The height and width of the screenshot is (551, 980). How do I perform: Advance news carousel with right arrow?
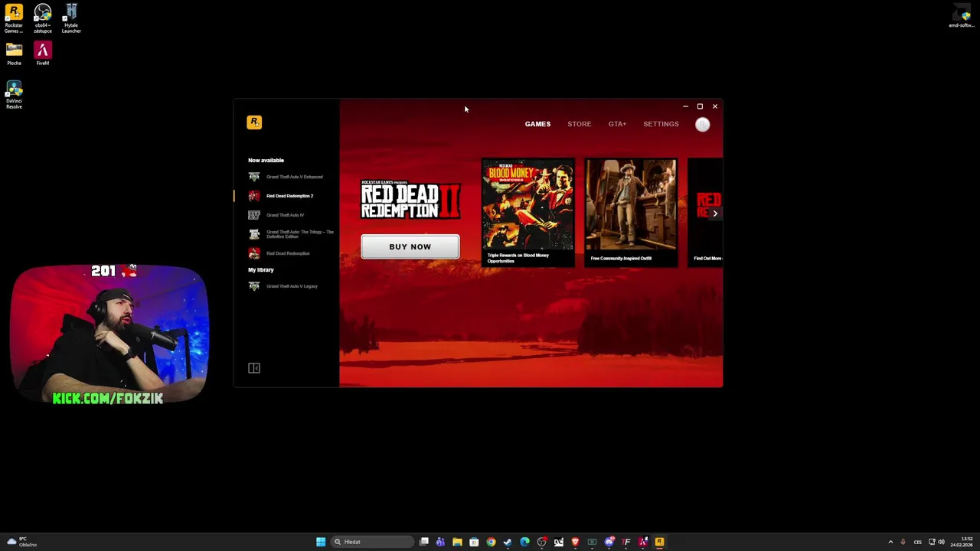click(715, 214)
